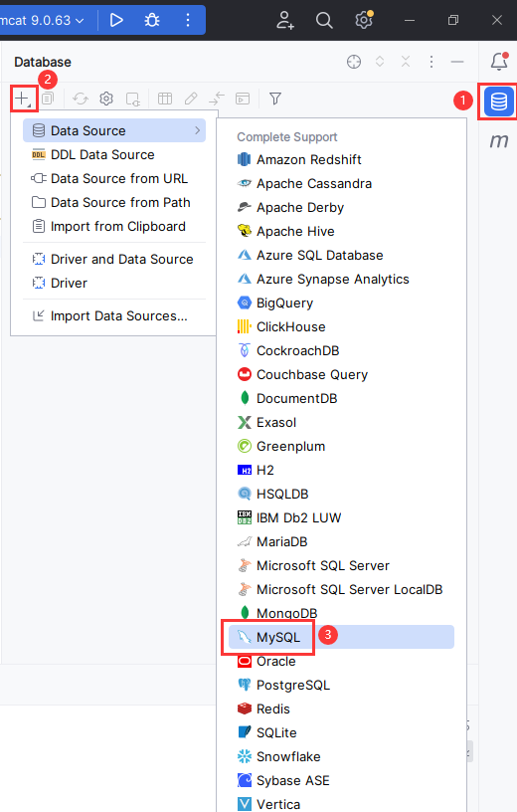Choose PostgreSQL
The width and height of the screenshot is (517, 812).
[x=342, y=685]
